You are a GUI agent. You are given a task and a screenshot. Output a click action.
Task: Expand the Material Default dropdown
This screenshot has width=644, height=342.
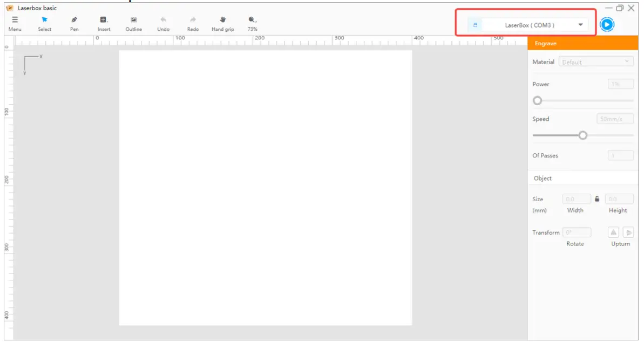(596, 62)
